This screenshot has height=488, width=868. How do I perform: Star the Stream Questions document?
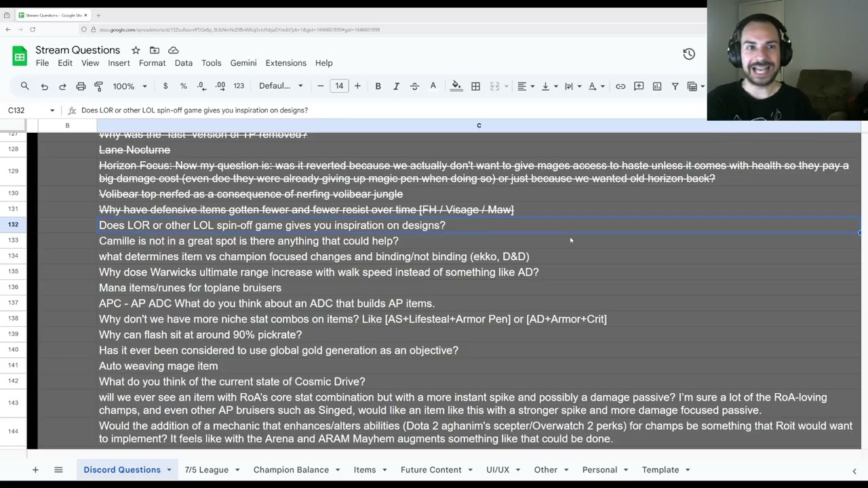coord(136,50)
